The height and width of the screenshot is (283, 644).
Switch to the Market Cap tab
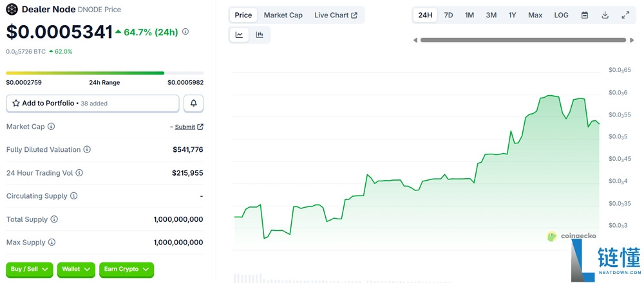click(283, 15)
